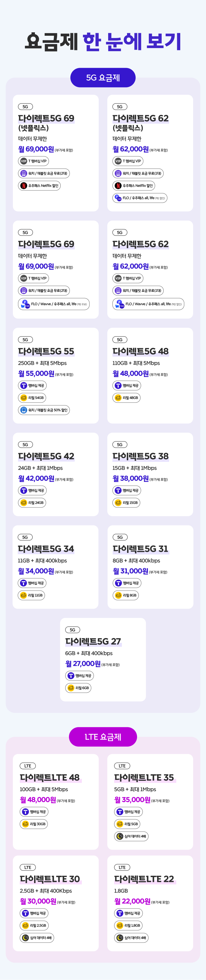Click the T membership icon in 다이렉트LTE 48 card
206x980 pixels.
(25, 812)
